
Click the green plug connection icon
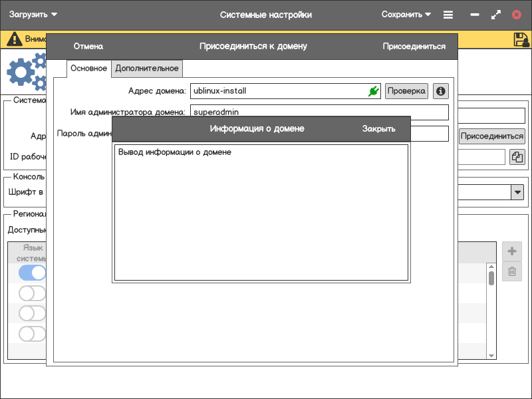pos(374,91)
